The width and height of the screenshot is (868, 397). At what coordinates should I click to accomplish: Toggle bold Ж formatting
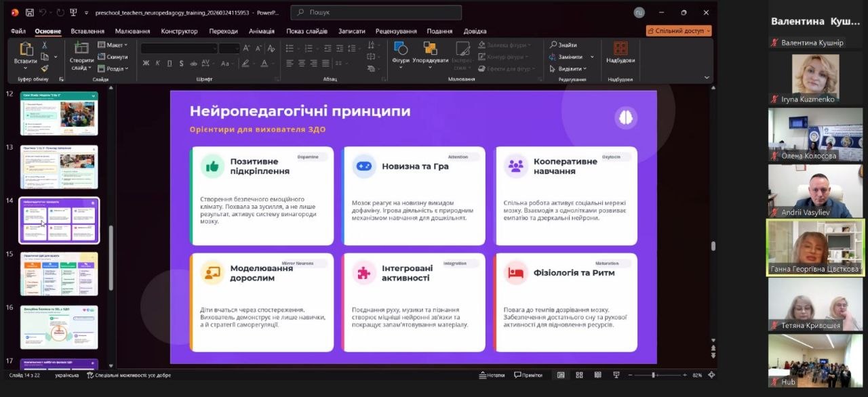146,63
